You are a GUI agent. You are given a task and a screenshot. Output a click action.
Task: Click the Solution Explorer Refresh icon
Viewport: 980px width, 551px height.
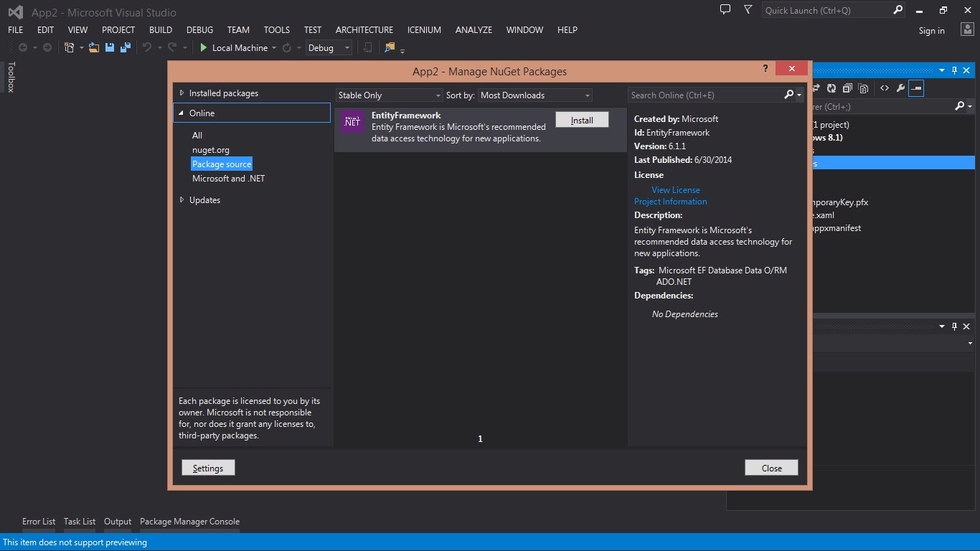point(831,88)
